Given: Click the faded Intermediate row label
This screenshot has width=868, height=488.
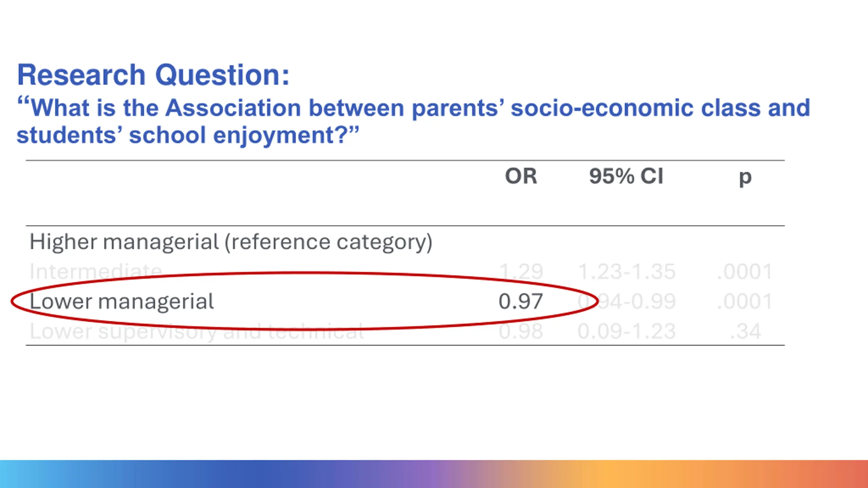Looking at the screenshot, I should [x=96, y=271].
